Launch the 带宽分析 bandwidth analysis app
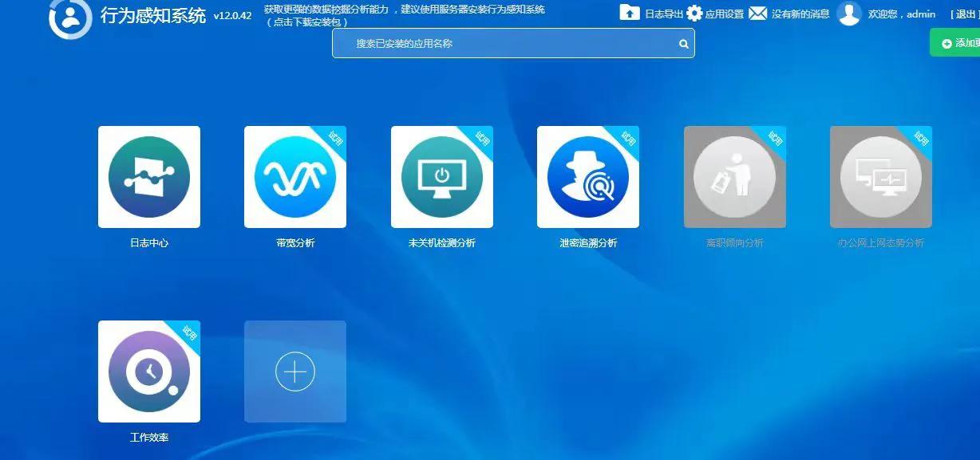Screen dimensions: 980x460 click(x=295, y=176)
